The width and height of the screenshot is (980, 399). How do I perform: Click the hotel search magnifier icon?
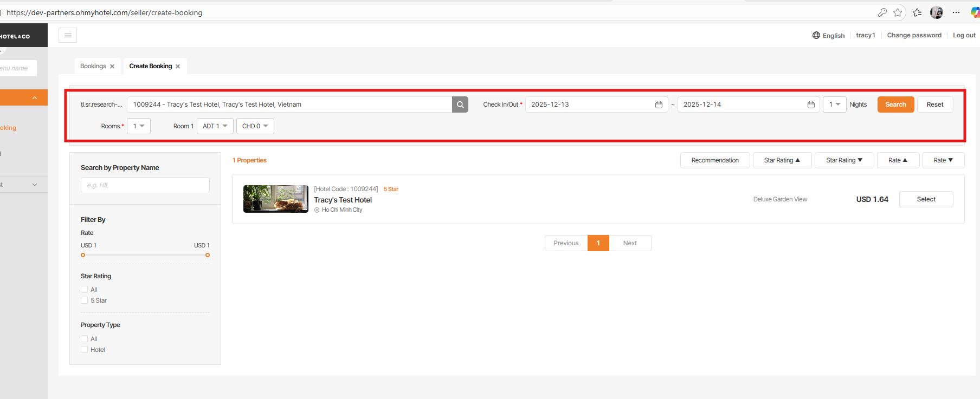coord(460,104)
